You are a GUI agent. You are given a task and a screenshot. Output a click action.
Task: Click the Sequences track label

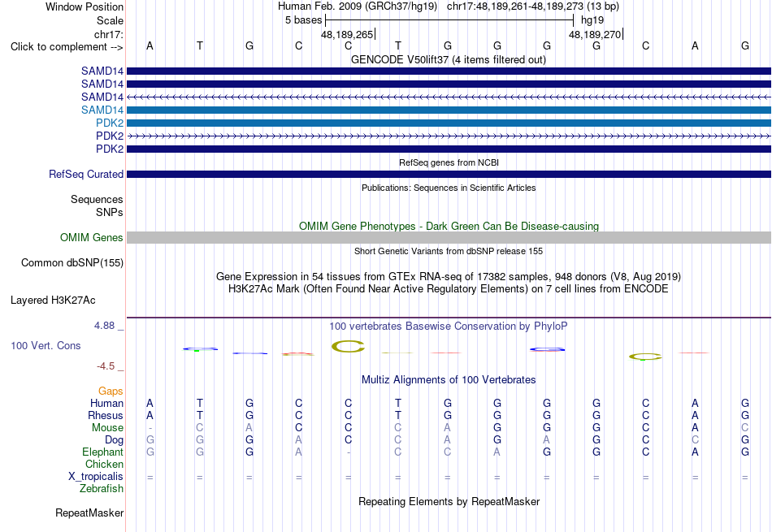point(97,199)
